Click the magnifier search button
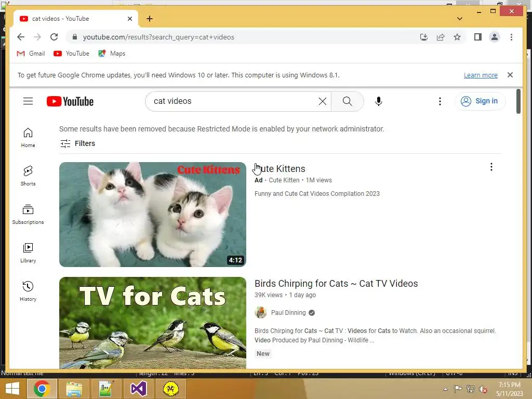Screen dimensions: 532x399 tap(347, 101)
